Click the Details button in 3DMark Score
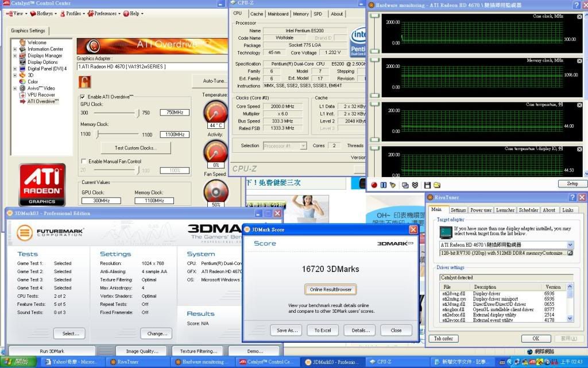588x368 pixels. click(361, 331)
